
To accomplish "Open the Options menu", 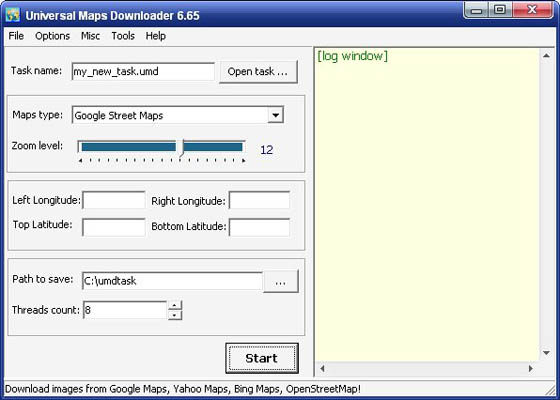I will tap(52, 36).
